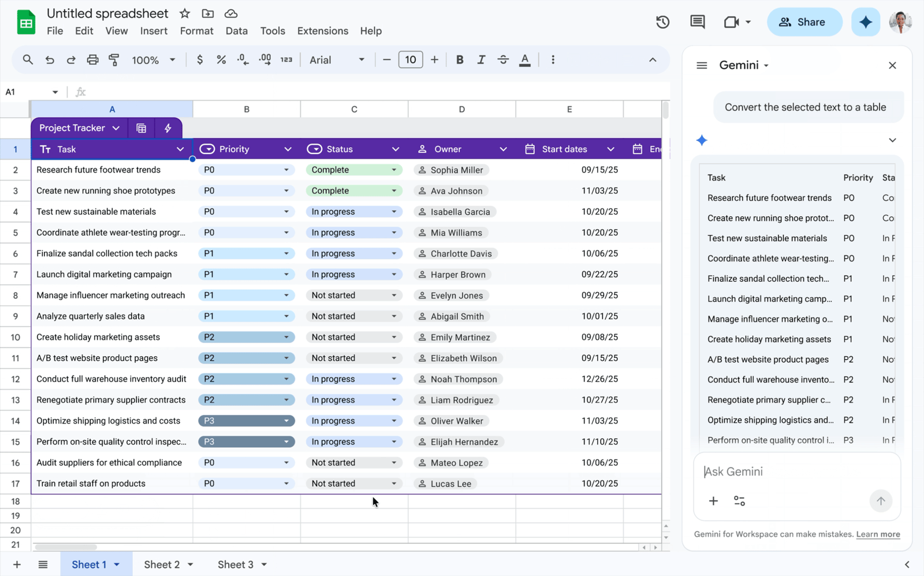Open the Data menu
Viewport: 924px width, 576px height.
point(236,31)
